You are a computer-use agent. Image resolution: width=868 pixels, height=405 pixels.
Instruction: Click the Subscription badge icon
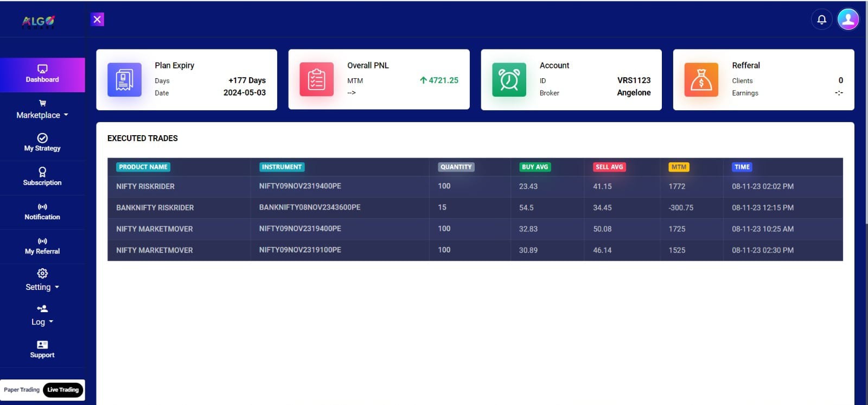tap(42, 172)
